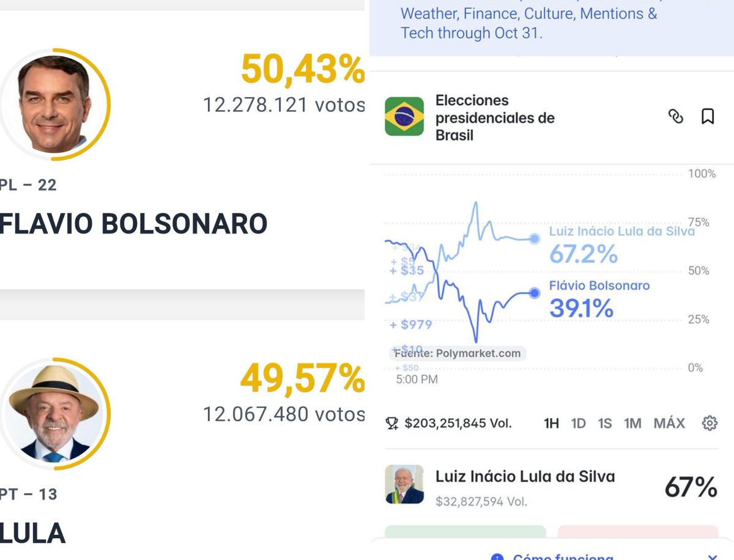Screen dimensions: 734x560
Task: Show the MÁX chart range
Action: tap(669, 423)
